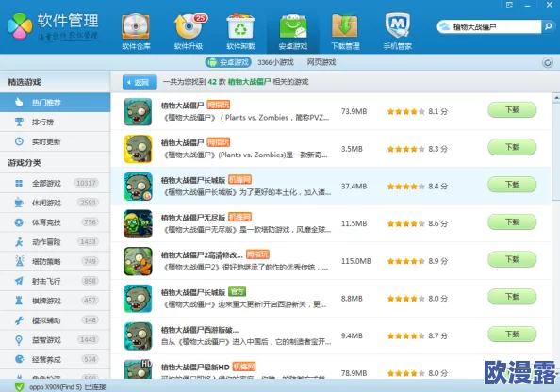Switch to 安卓游戏 sub-tab

point(228,62)
